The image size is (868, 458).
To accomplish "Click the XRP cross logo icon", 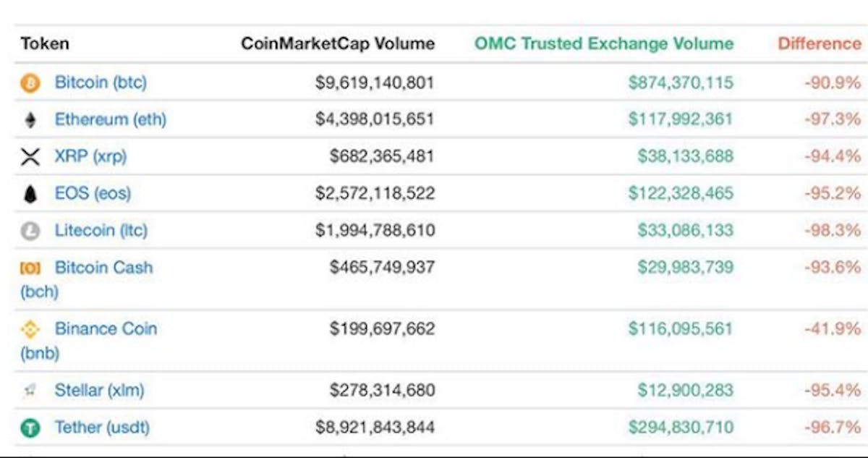I will [30, 157].
